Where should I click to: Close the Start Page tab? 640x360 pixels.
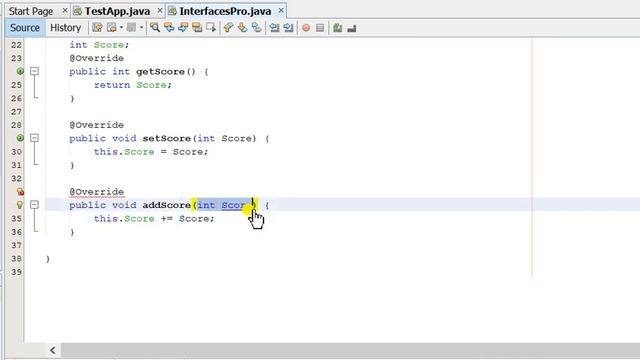pyautogui.click(x=64, y=11)
